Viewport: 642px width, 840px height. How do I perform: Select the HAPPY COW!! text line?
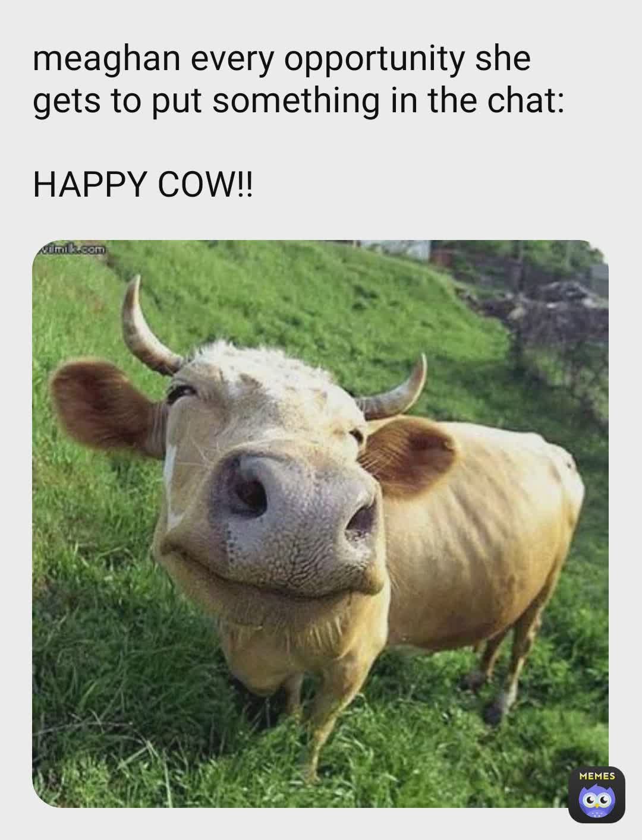143,186
